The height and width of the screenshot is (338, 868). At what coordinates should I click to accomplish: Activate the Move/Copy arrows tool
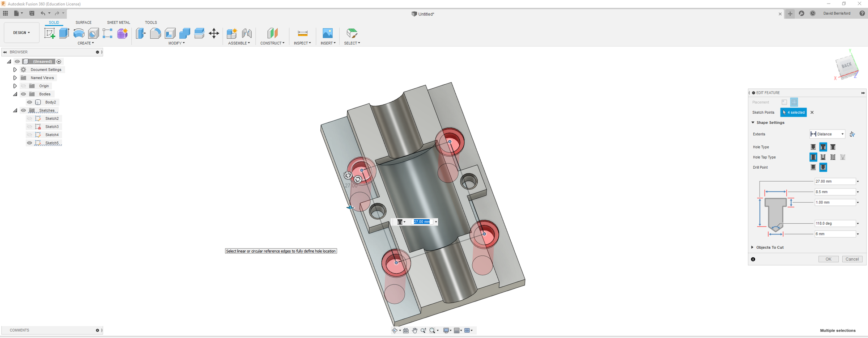pos(214,33)
